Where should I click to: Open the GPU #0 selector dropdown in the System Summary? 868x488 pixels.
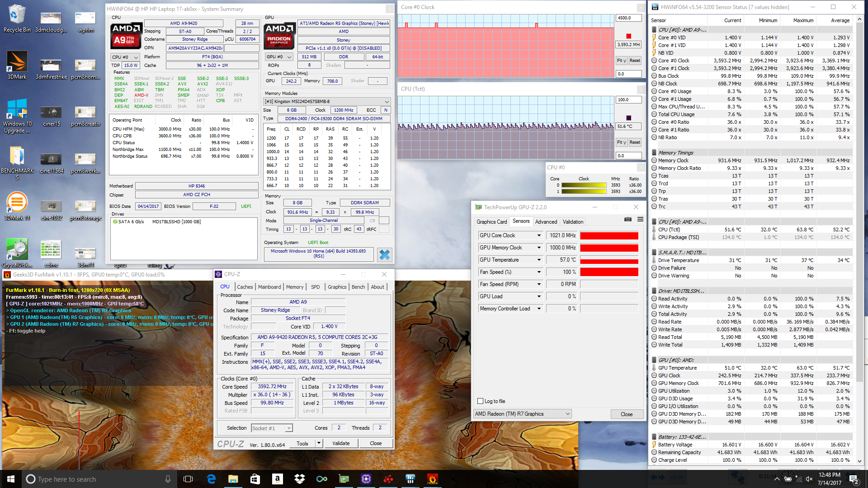pos(279,57)
